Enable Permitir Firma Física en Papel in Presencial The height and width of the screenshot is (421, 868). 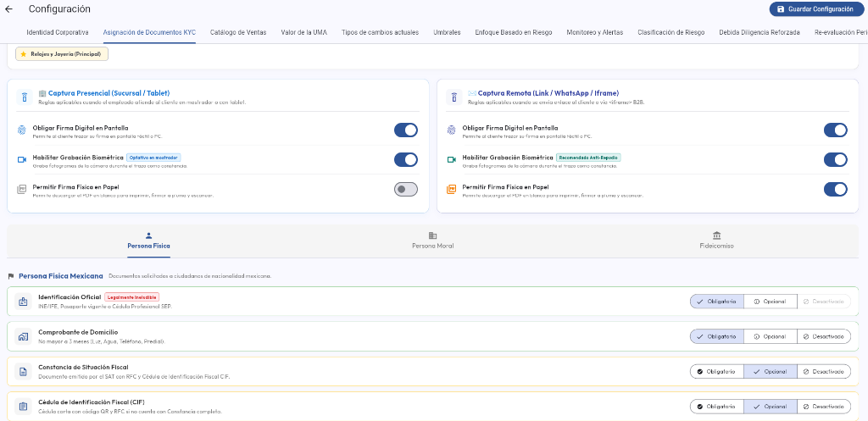(x=406, y=189)
